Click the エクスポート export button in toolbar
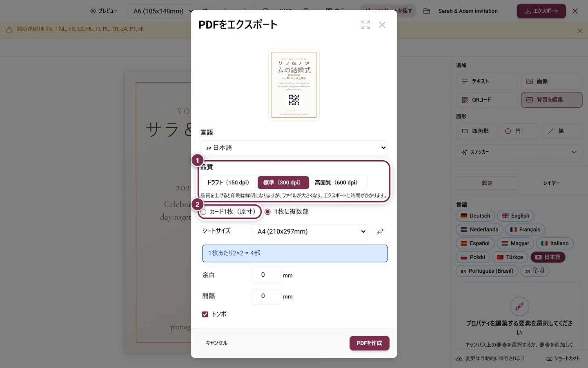This screenshot has height=368, width=588. point(541,11)
